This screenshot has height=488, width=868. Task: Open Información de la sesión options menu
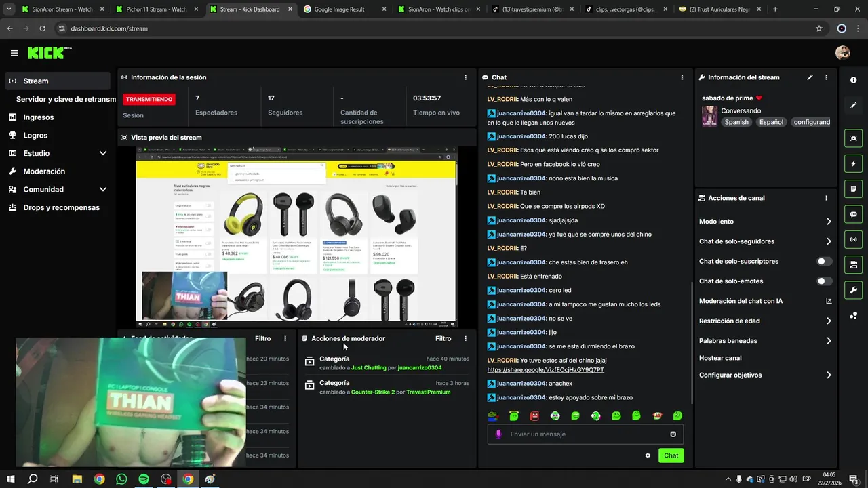click(465, 77)
